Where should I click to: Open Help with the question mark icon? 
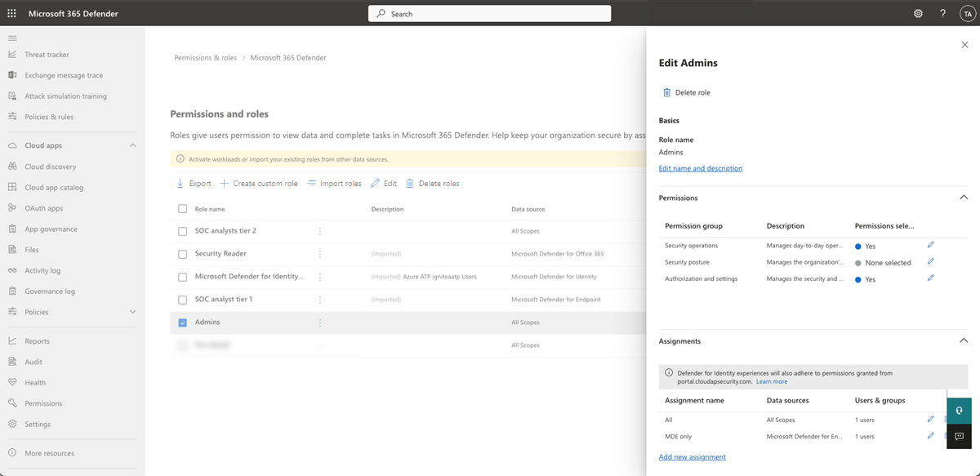942,13
